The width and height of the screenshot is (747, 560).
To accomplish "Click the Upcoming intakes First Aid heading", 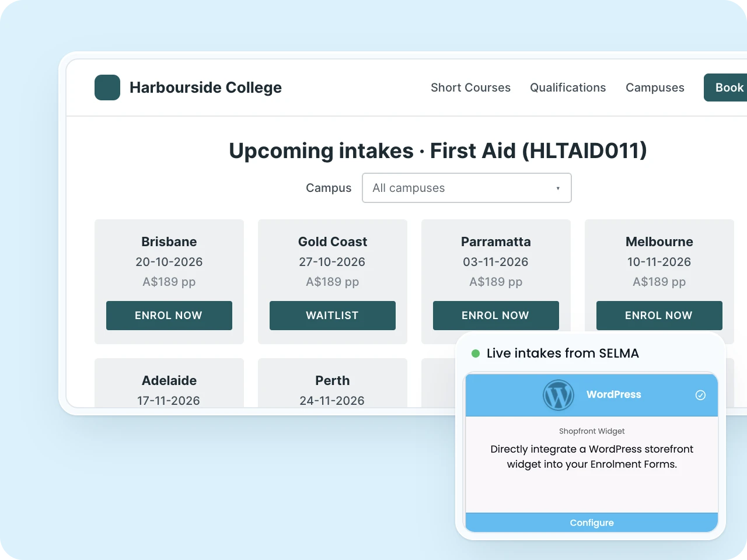I will (438, 150).
